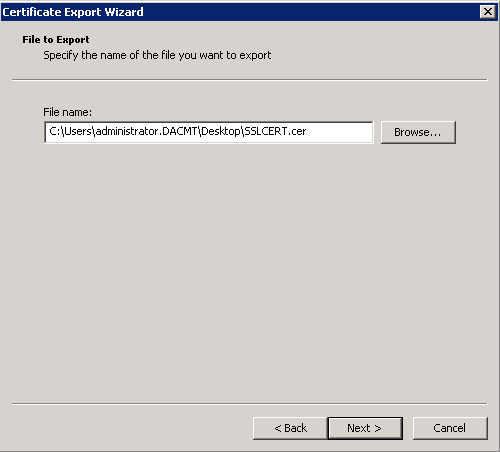Return to the previous step with Back
This screenshot has height=452, width=500.
[x=290, y=428]
